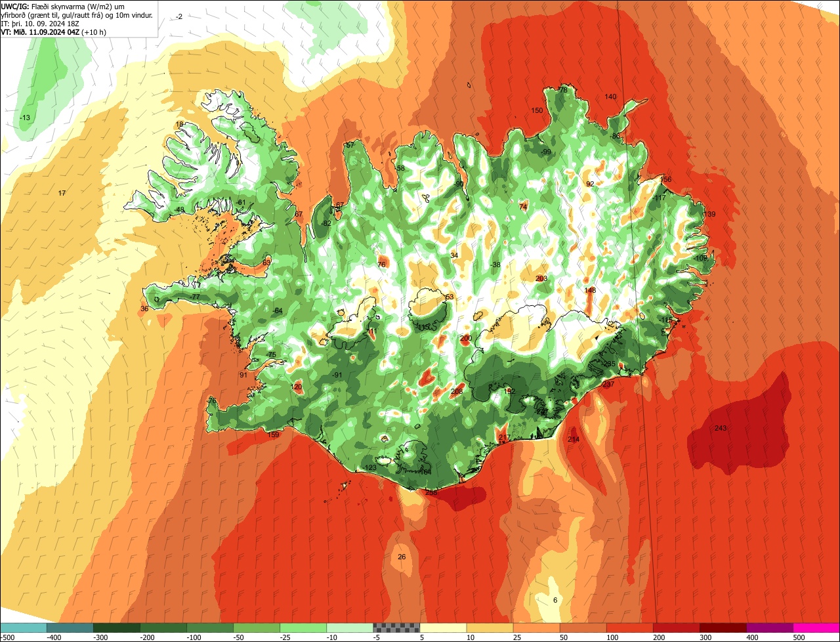This screenshot has height=642, width=840.
Task: Click the checkered -5 to 5 legend swatch
Action: [396, 627]
